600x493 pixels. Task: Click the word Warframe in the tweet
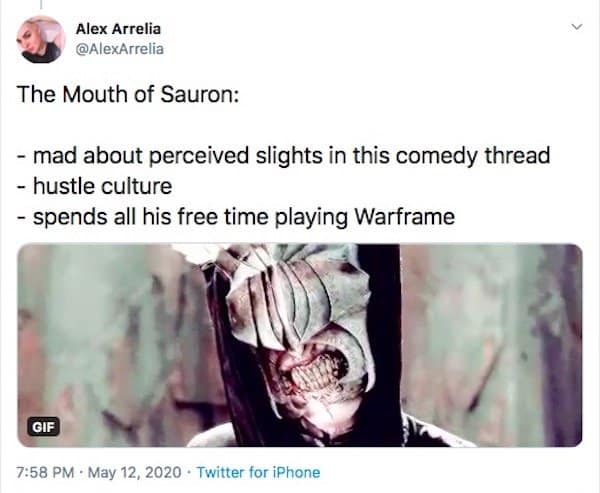[x=405, y=217]
